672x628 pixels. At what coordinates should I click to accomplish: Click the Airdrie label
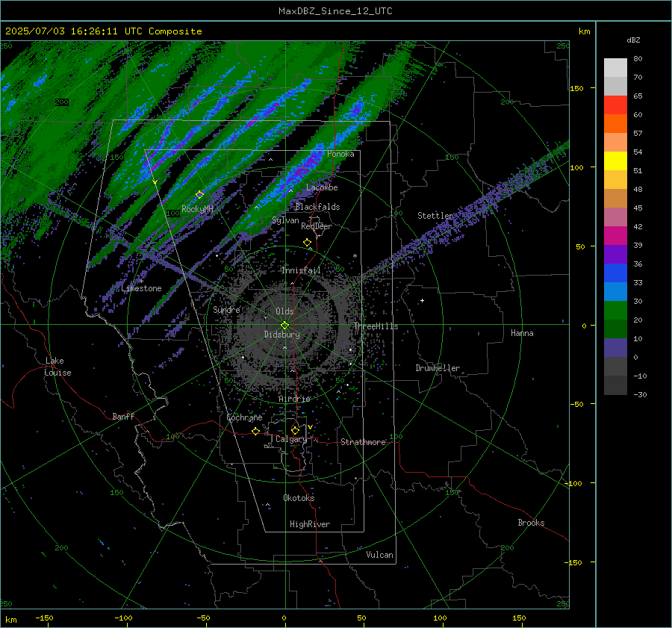pos(294,399)
